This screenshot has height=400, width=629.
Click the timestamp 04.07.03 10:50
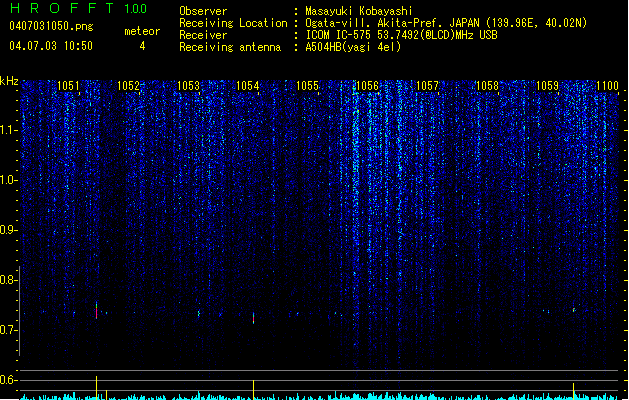pyautogui.click(x=51, y=46)
